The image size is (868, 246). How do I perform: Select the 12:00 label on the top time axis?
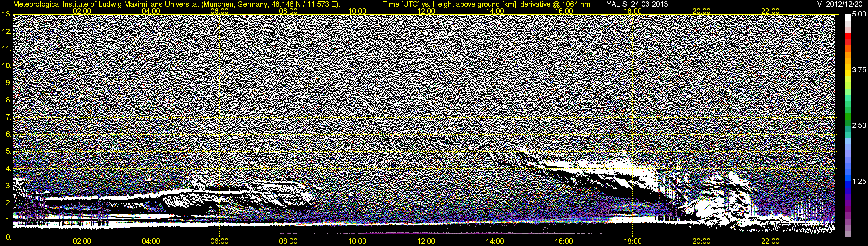click(426, 11)
